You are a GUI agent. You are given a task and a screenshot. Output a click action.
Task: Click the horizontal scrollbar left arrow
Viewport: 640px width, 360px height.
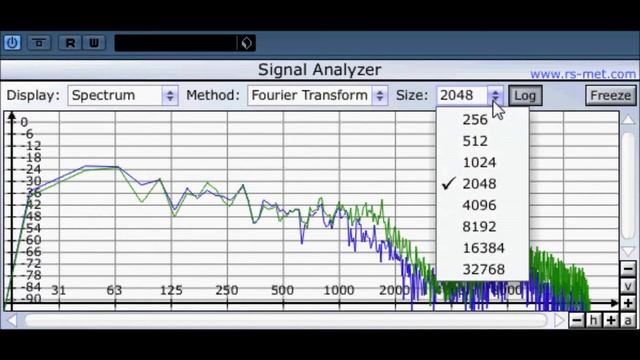pos(12,320)
